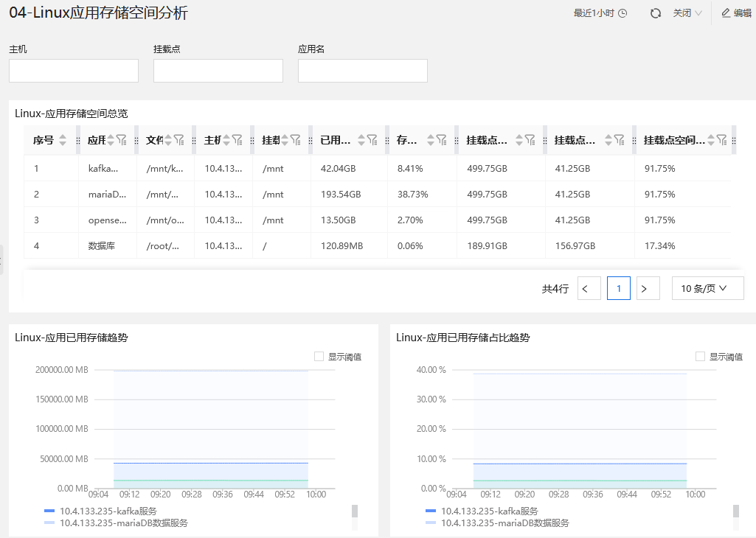Open the filter on the 挂载 column
This screenshot has height=538, width=756.
coord(296,140)
